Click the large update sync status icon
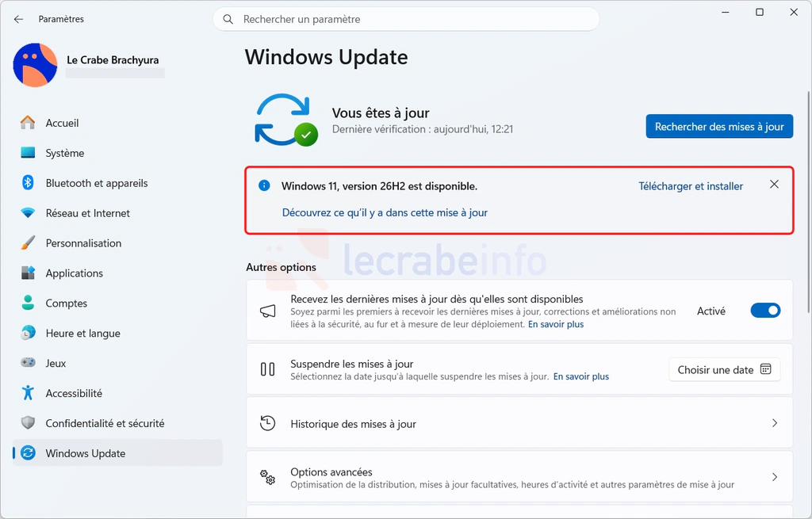 pos(285,120)
